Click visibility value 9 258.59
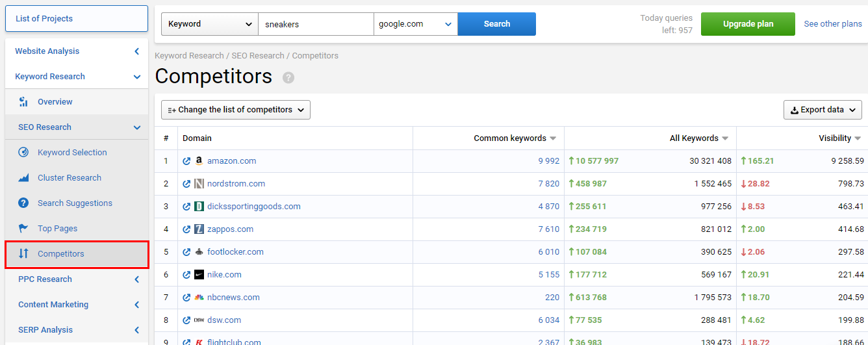 coord(847,161)
